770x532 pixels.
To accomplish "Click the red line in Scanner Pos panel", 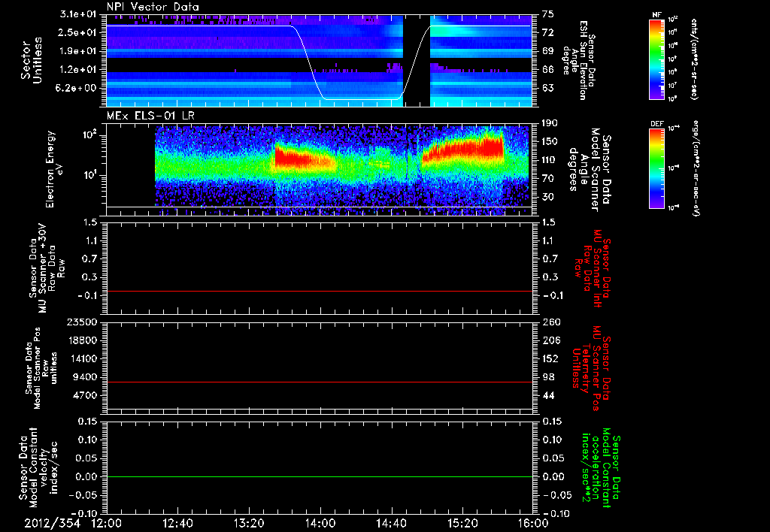I will pos(320,382).
